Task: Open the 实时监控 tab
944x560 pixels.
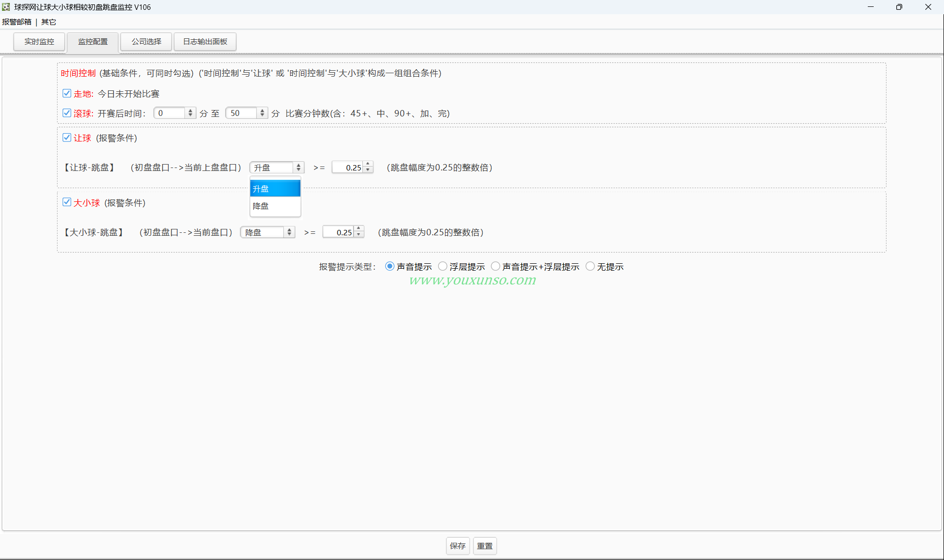Action: pos(39,42)
